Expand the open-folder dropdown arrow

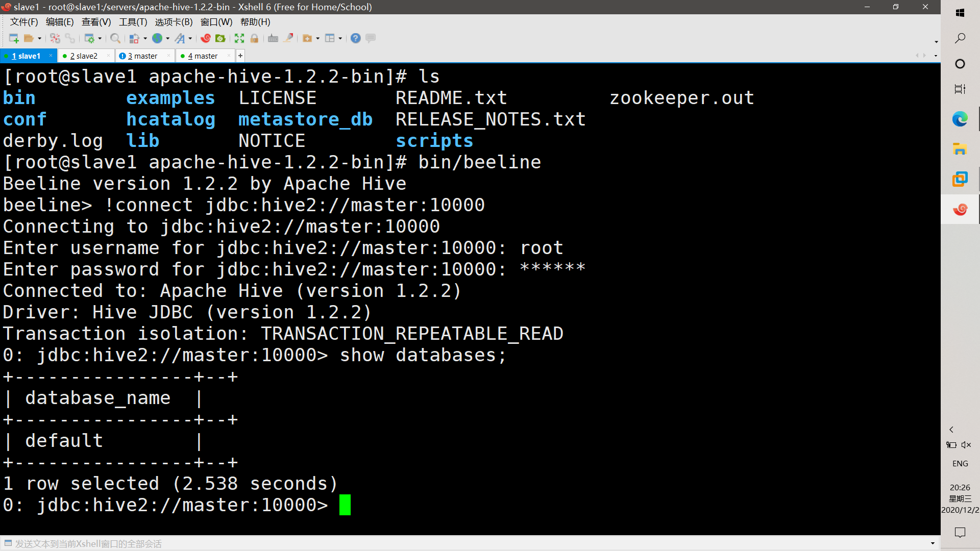(x=39, y=38)
